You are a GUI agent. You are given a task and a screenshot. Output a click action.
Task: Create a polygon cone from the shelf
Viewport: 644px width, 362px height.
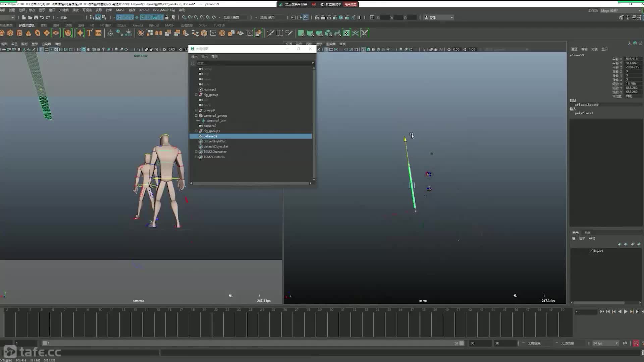click(29, 33)
